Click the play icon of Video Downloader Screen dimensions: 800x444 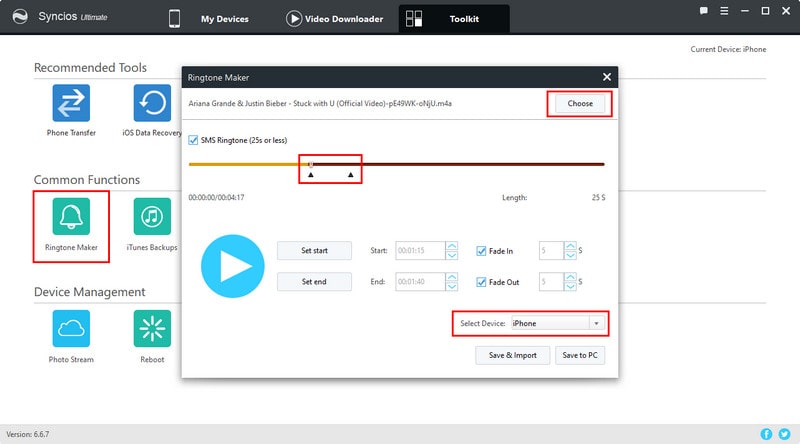coord(293,19)
